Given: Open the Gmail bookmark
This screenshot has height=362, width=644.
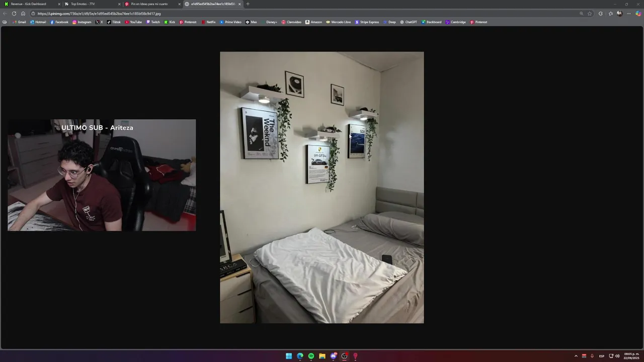Looking at the screenshot, I should coord(19,22).
